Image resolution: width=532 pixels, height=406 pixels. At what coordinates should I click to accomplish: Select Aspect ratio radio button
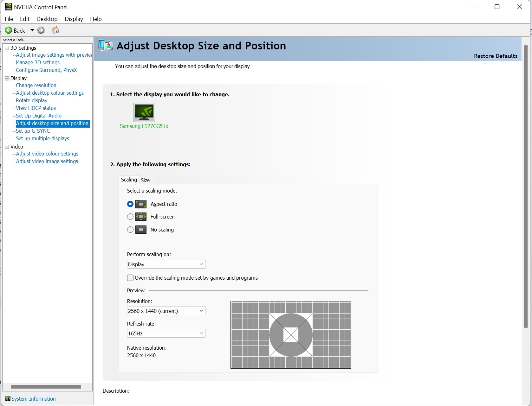click(130, 204)
